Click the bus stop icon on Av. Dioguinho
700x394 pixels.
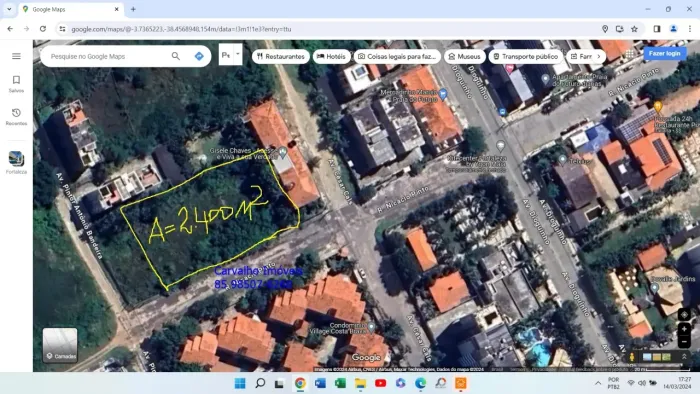(x=503, y=112)
